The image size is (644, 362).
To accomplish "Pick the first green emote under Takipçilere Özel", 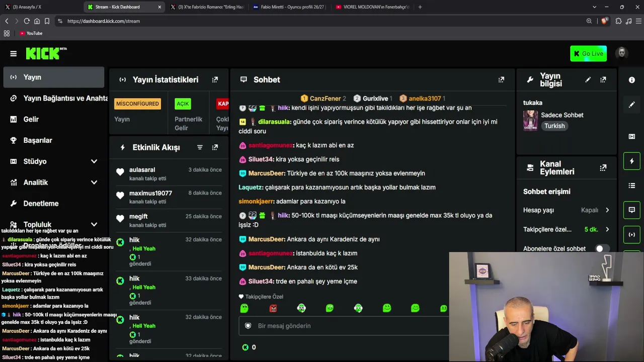I will (244, 308).
